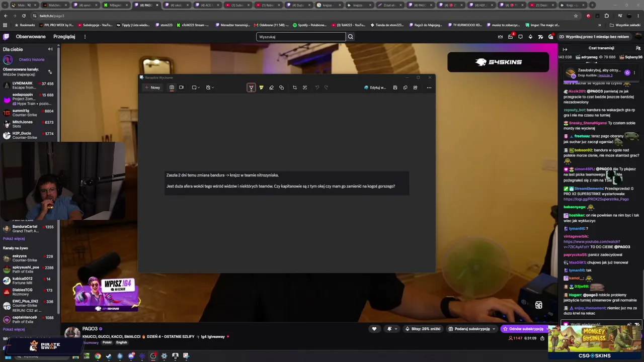Open the Chrome extensions puzzle icon

coord(606,16)
